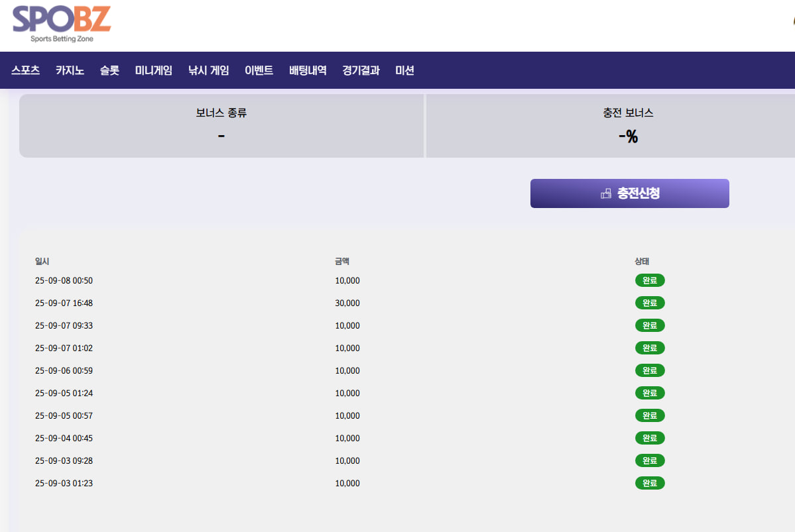Open the 이벤트 page
Viewport: 795px width, 532px height.
[259, 70]
